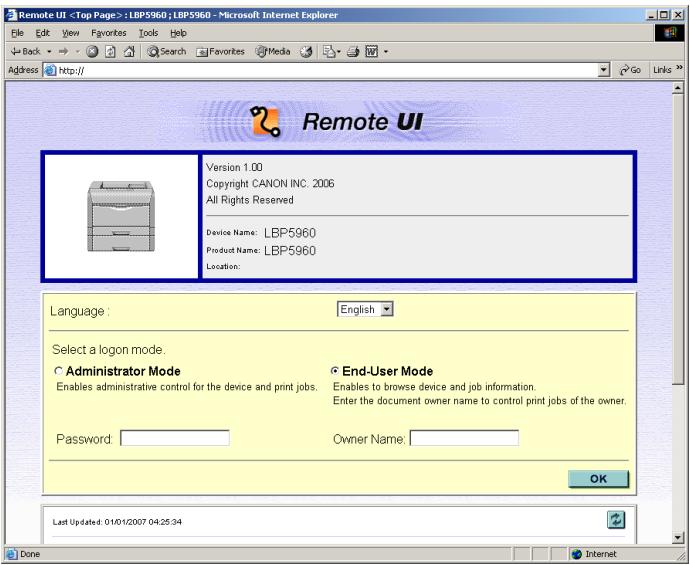Click the Forward history dropdown arrow
690x565 pixels.
click(77, 51)
